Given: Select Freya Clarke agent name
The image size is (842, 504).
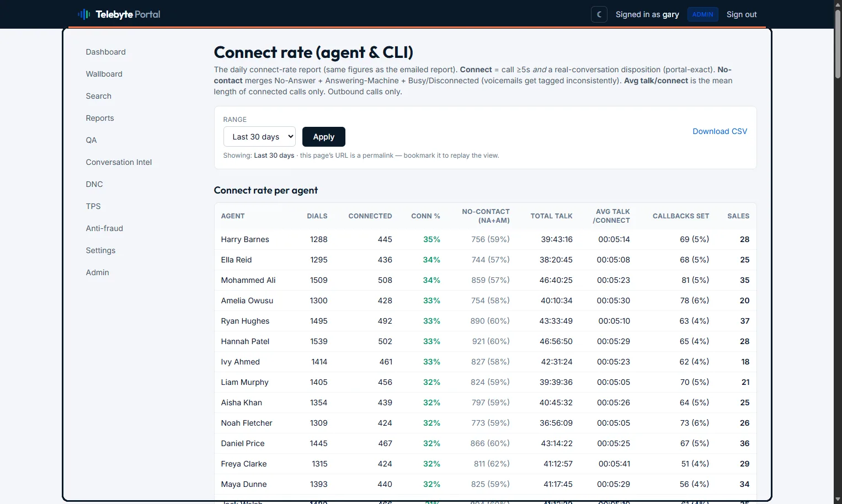Looking at the screenshot, I should 244,464.
